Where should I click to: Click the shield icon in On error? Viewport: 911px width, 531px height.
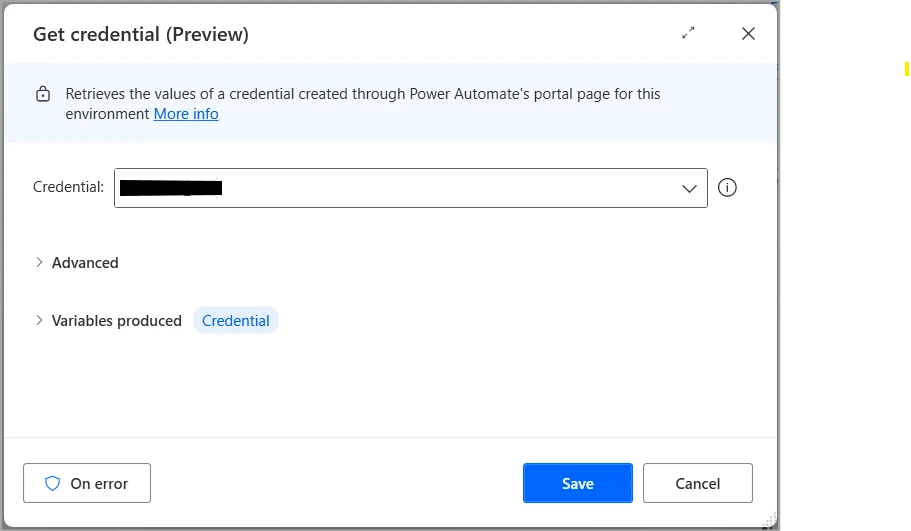pos(53,483)
